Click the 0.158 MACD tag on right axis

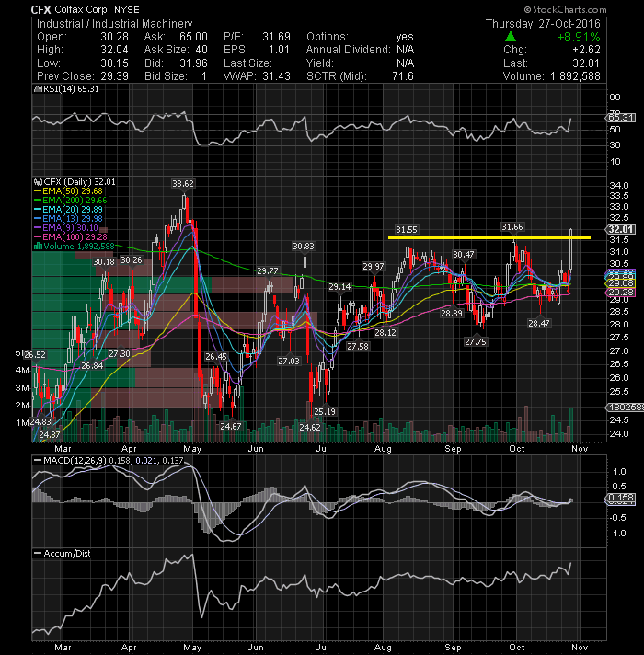pyautogui.click(x=621, y=498)
